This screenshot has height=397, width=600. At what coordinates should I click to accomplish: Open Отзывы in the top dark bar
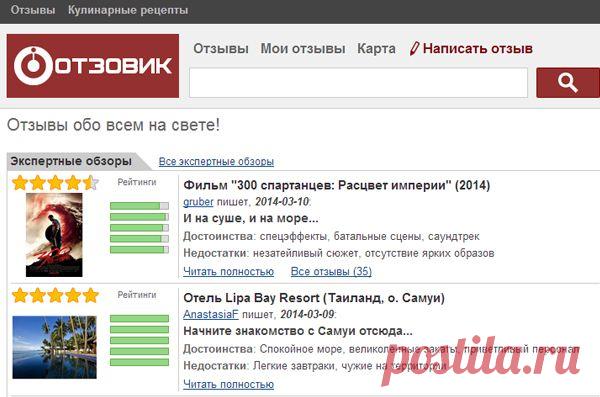[x=33, y=10]
